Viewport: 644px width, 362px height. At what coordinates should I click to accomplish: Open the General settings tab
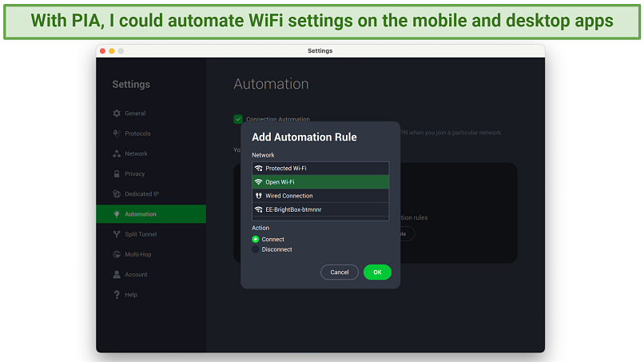point(151,113)
